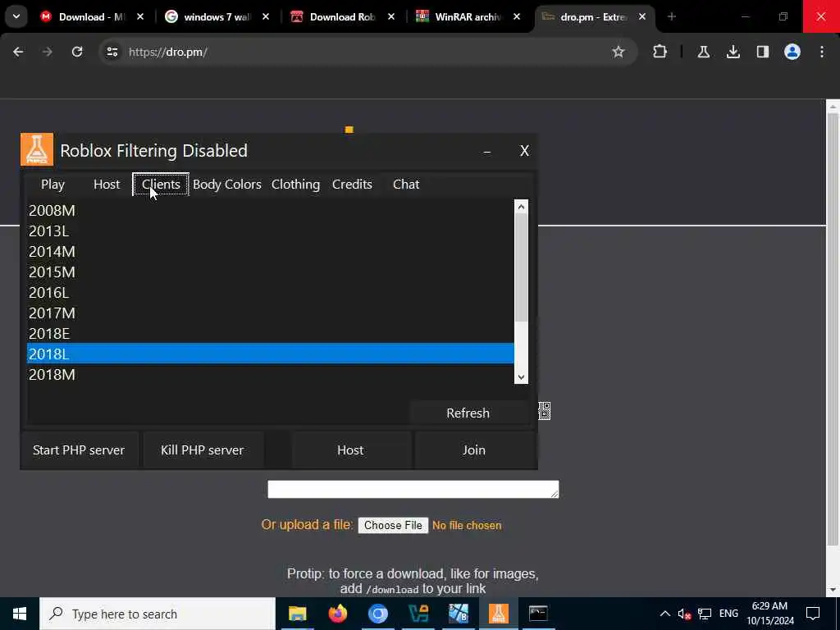Viewport: 840px width, 630px height.
Task: Close the dro.pm browser tab
Action: 642,17
